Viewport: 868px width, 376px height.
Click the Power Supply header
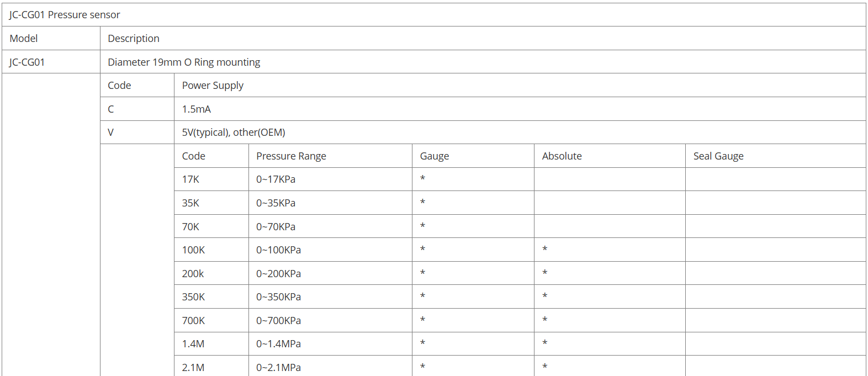(213, 86)
